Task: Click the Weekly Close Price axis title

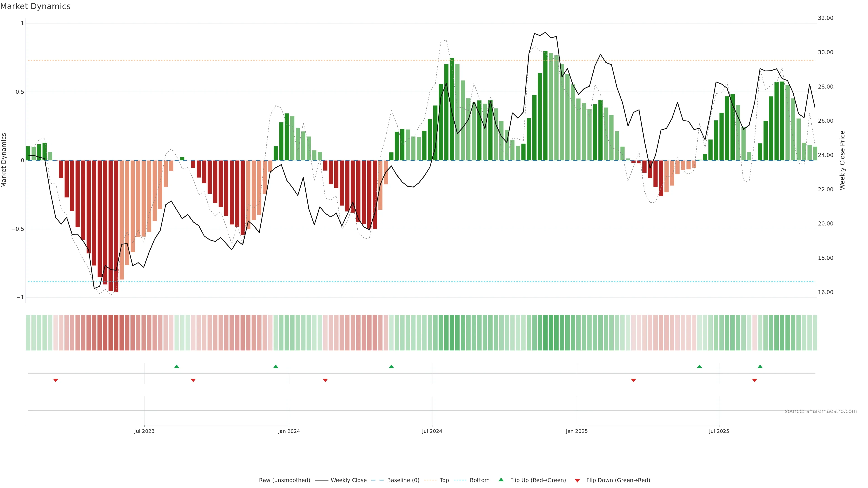Action: [x=842, y=160]
